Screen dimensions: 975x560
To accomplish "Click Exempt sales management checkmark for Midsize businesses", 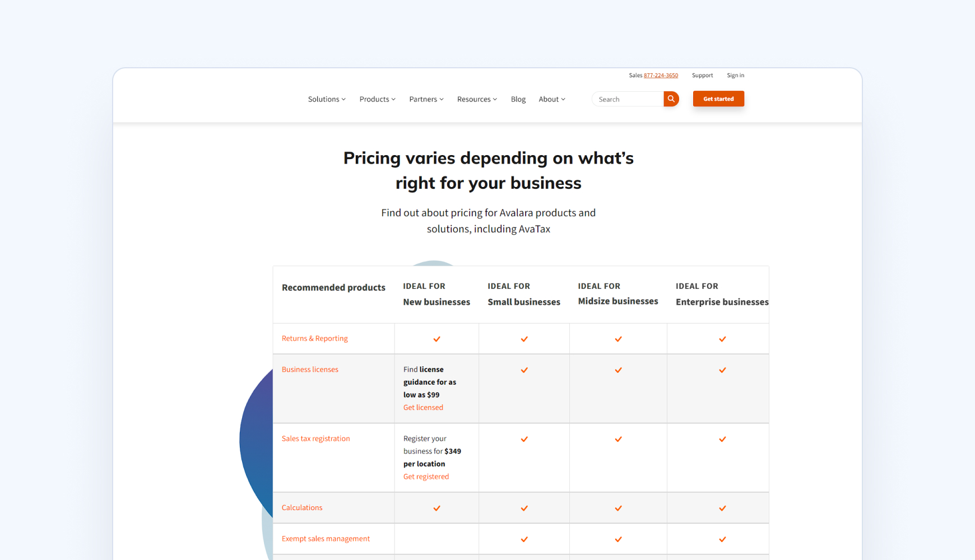I will [618, 539].
